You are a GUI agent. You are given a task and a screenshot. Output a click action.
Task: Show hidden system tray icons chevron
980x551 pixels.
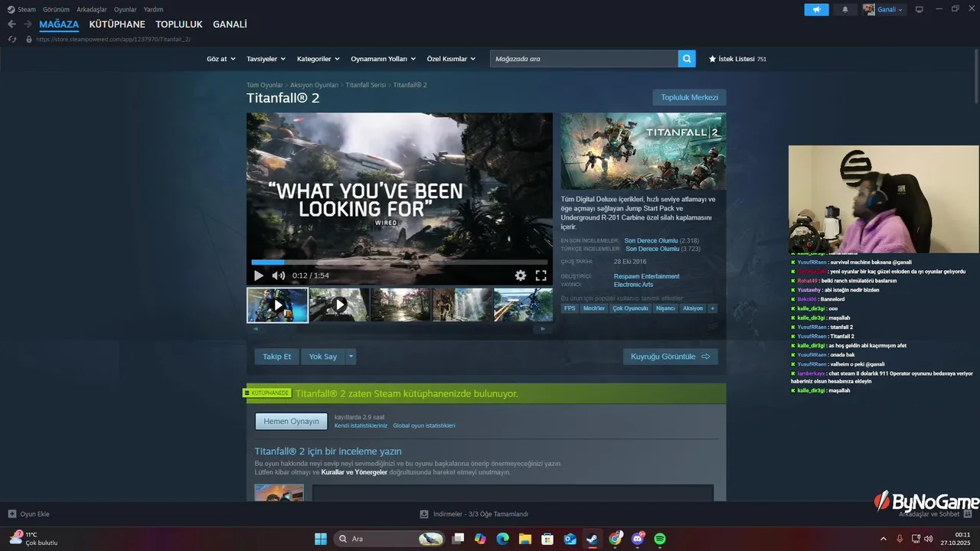coord(884,539)
